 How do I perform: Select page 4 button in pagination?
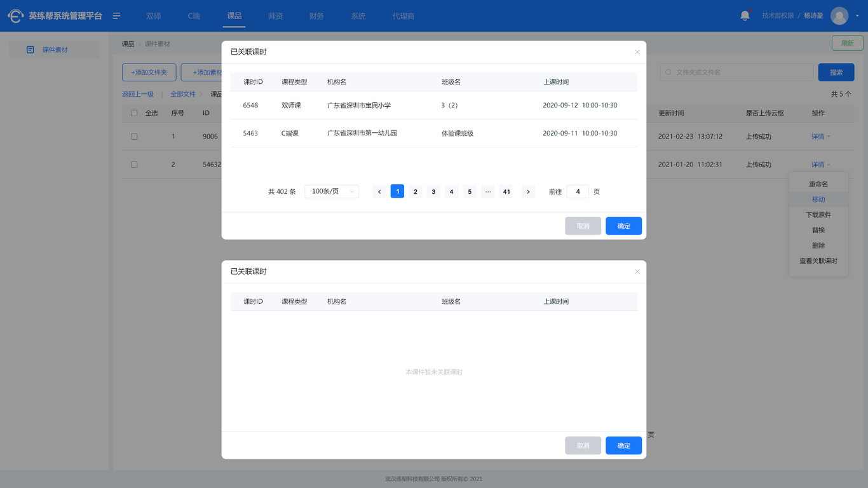click(x=452, y=191)
